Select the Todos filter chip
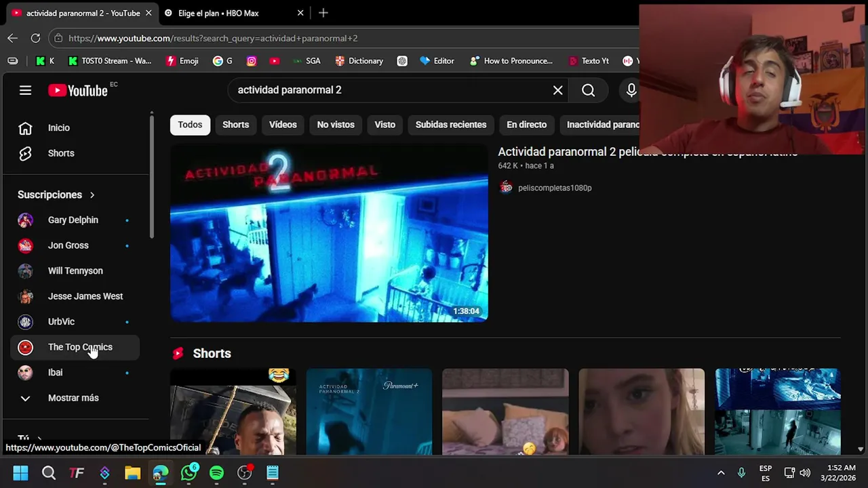The image size is (868, 488). pyautogui.click(x=190, y=125)
